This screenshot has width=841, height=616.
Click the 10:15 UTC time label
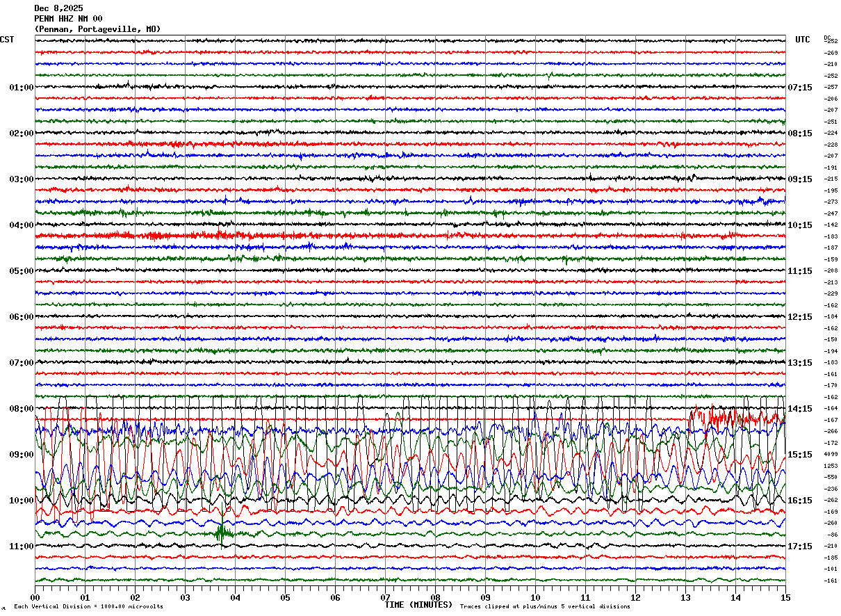click(800, 225)
